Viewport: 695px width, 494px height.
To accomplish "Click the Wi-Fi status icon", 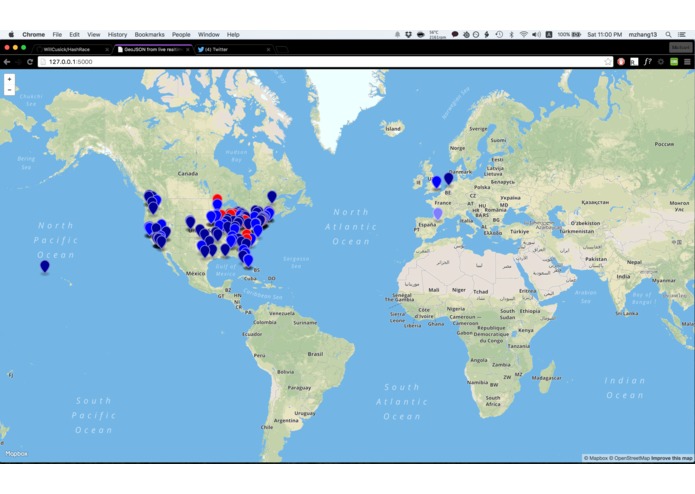I will click(523, 35).
